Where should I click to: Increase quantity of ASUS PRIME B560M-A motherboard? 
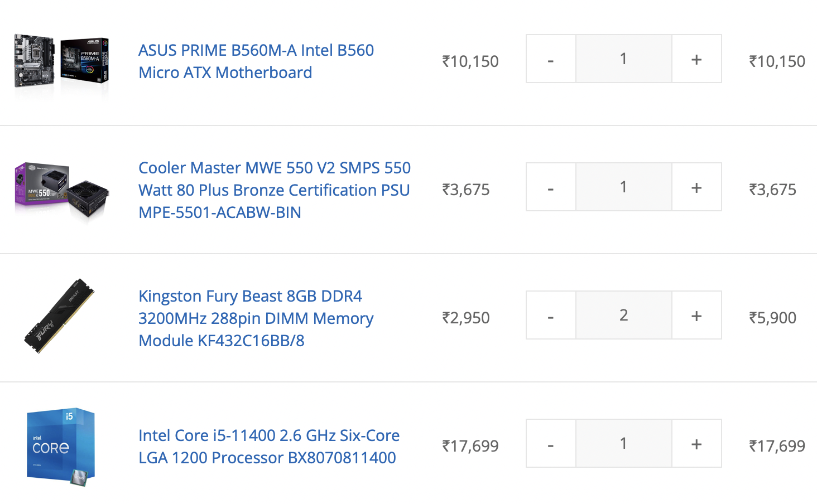(696, 59)
